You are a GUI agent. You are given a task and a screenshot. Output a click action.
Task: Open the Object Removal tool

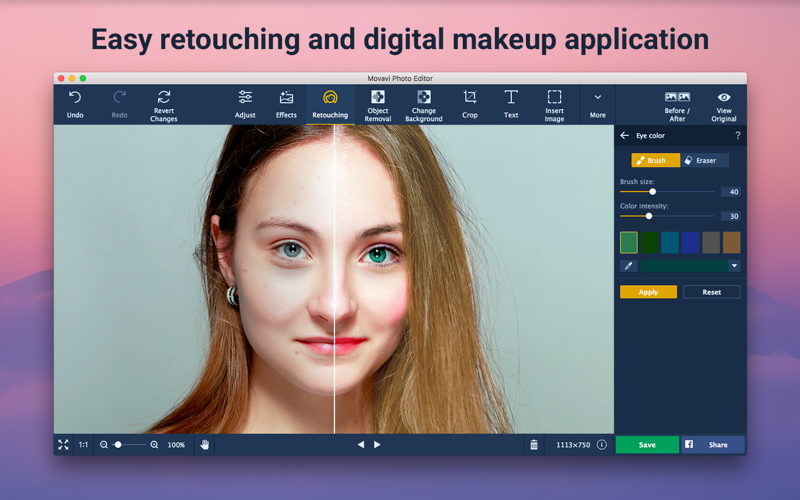click(378, 98)
